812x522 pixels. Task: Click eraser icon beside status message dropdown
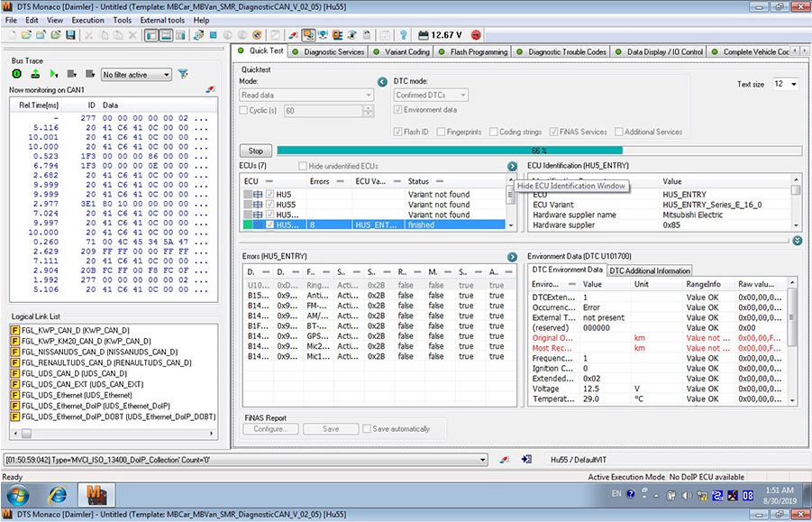pyautogui.click(x=506, y=459)
